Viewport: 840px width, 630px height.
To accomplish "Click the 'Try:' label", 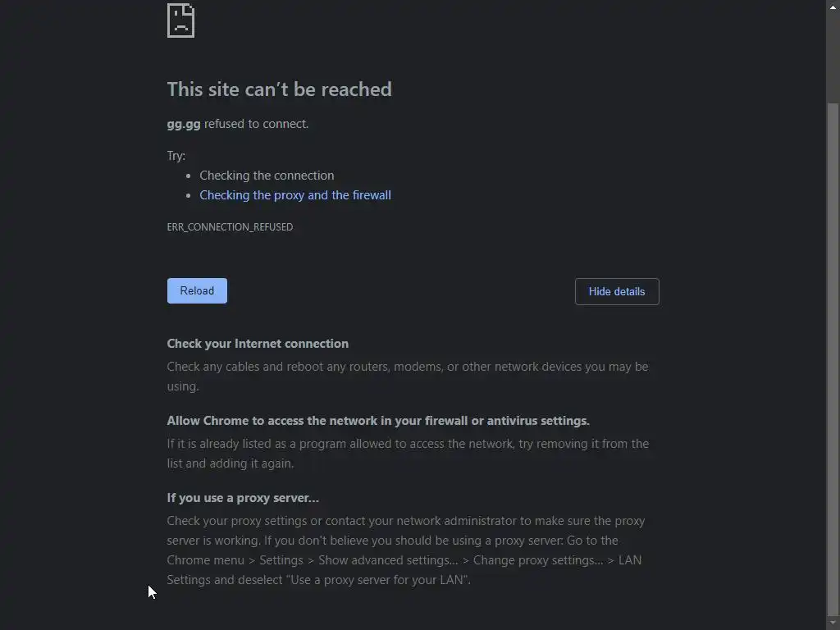I will (176, 156).
